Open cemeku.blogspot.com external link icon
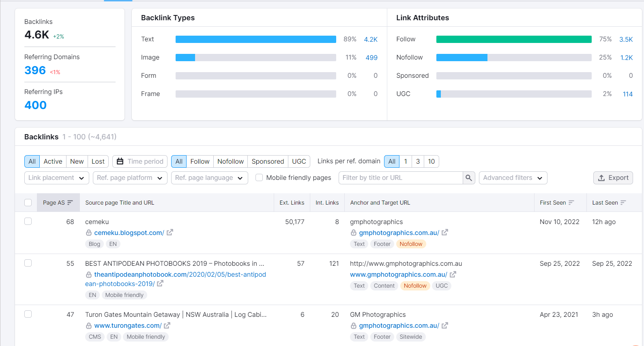The height and width of the screenshot is (346, 644). click(x=170, y=232)
